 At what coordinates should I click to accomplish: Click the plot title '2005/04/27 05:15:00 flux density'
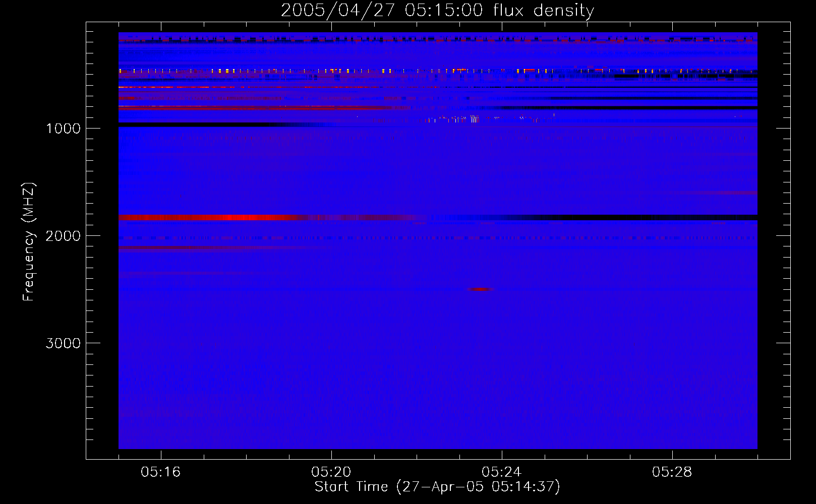click(437, 10)
